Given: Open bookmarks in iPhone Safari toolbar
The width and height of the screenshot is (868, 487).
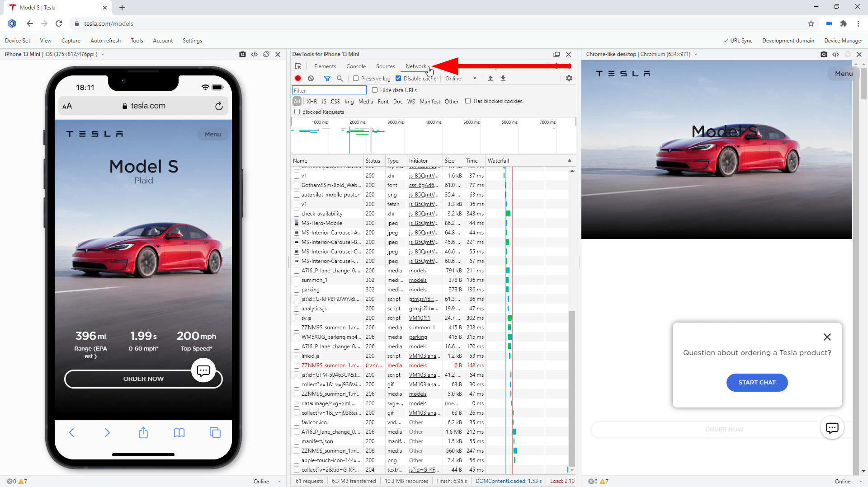Looking at the screenshot, I should point(179,433).
